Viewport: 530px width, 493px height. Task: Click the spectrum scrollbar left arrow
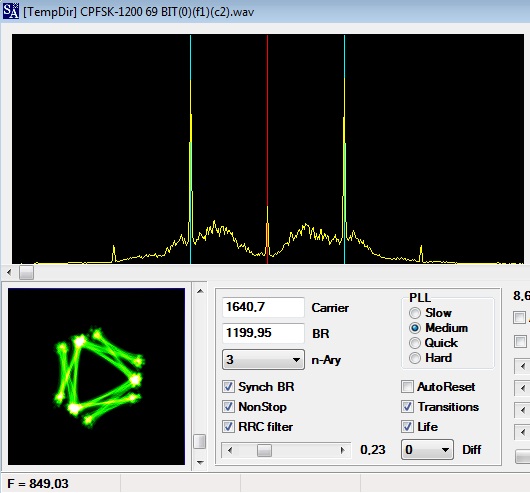point(9,272)
